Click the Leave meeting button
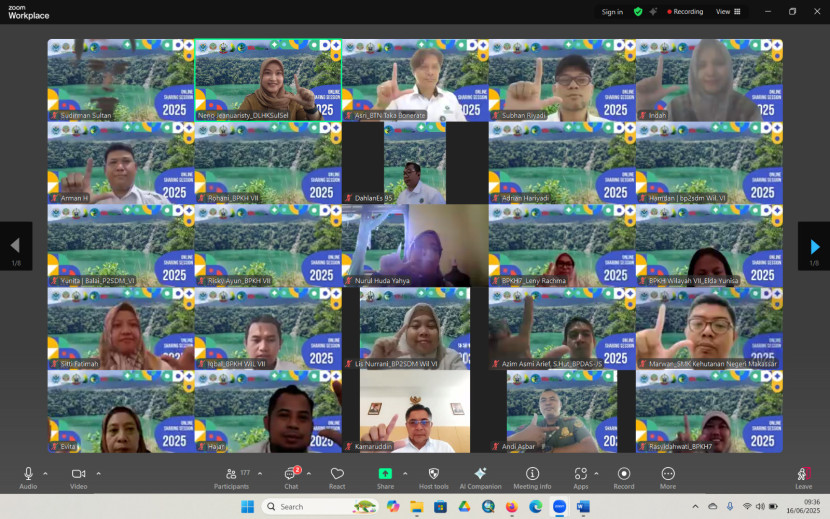 (803, 477)
